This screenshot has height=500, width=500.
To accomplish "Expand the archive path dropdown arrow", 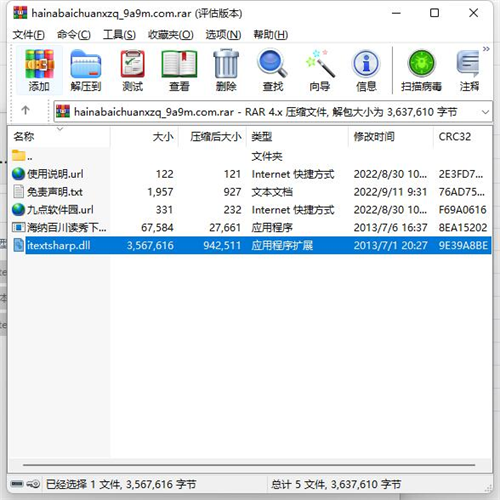I will coord(485,112).
